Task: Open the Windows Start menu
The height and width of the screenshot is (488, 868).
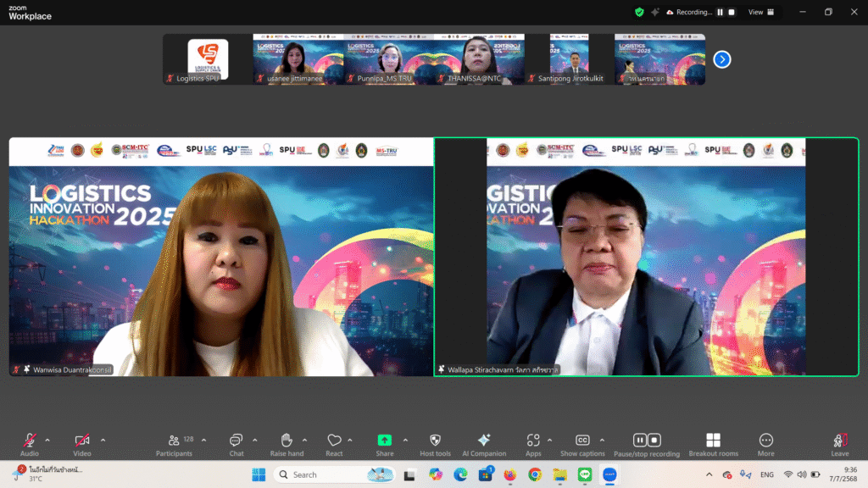Action: (x=259, y=474)
